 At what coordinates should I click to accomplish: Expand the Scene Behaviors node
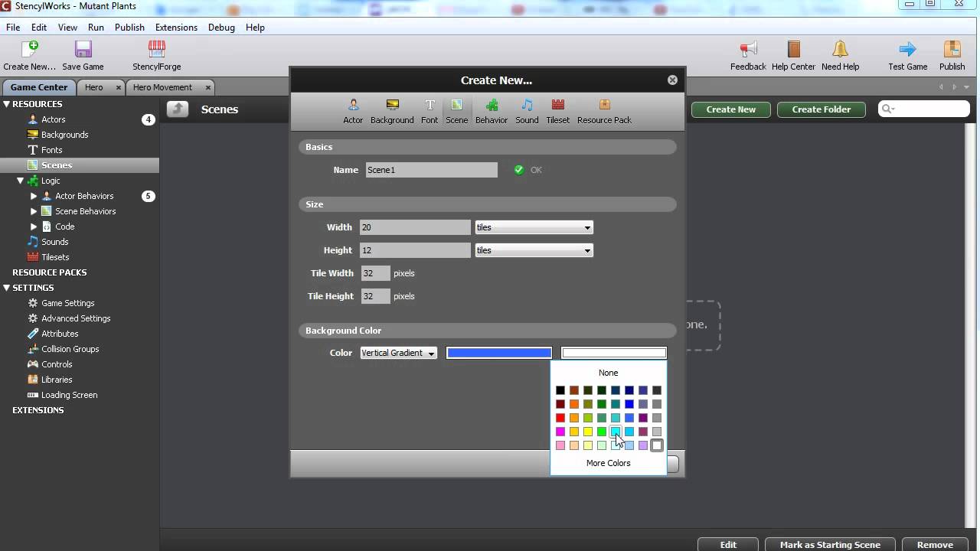point(34,211)
